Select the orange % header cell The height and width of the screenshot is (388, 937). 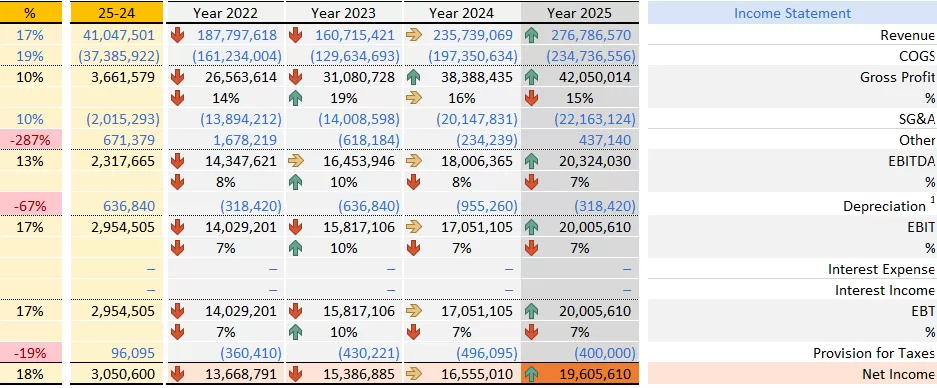[30, 13]
